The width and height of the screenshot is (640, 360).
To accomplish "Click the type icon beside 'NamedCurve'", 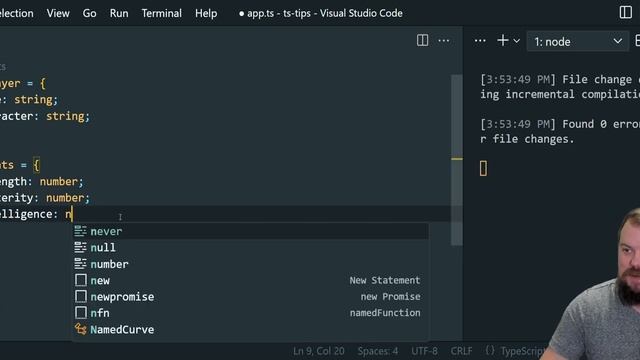I will tap(80, 329).
